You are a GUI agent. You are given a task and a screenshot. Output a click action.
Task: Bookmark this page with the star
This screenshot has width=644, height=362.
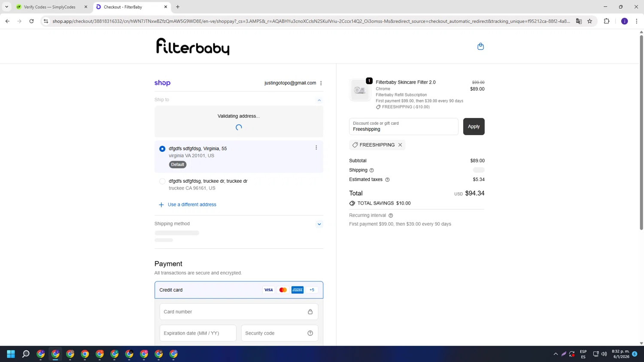tap(590, 21)
